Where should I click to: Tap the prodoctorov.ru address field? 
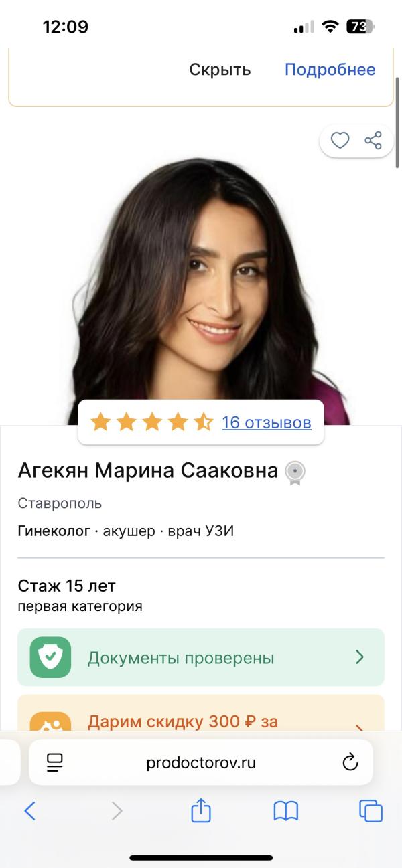click(201, 762)
